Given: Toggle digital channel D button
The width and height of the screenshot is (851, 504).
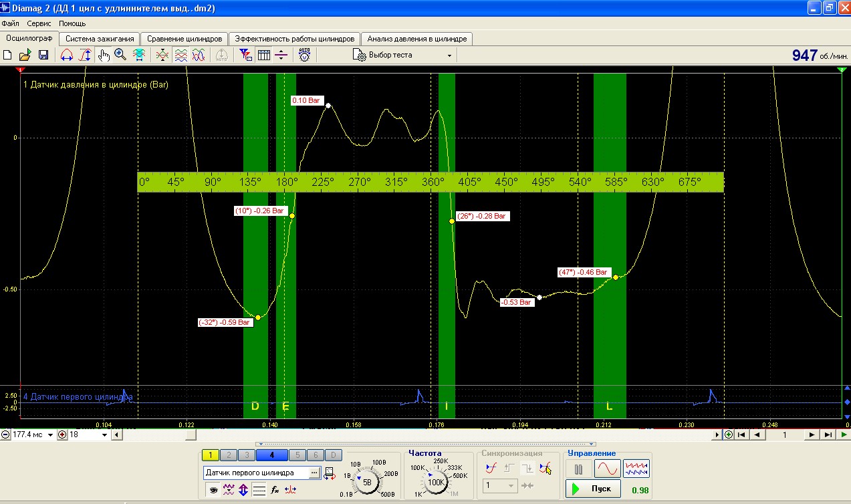Looking at the screenshot, I should pyautogui.click(x=334, y=455).
